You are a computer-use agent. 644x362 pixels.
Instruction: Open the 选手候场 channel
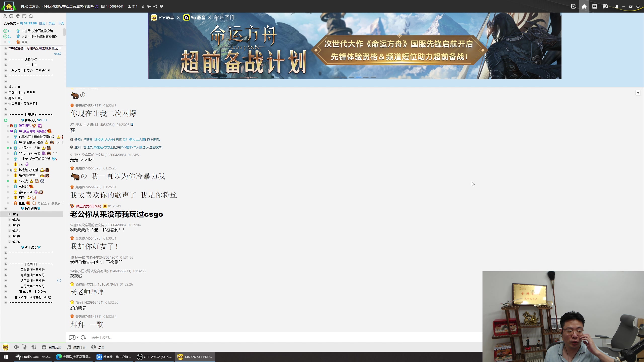click(31, 209)
